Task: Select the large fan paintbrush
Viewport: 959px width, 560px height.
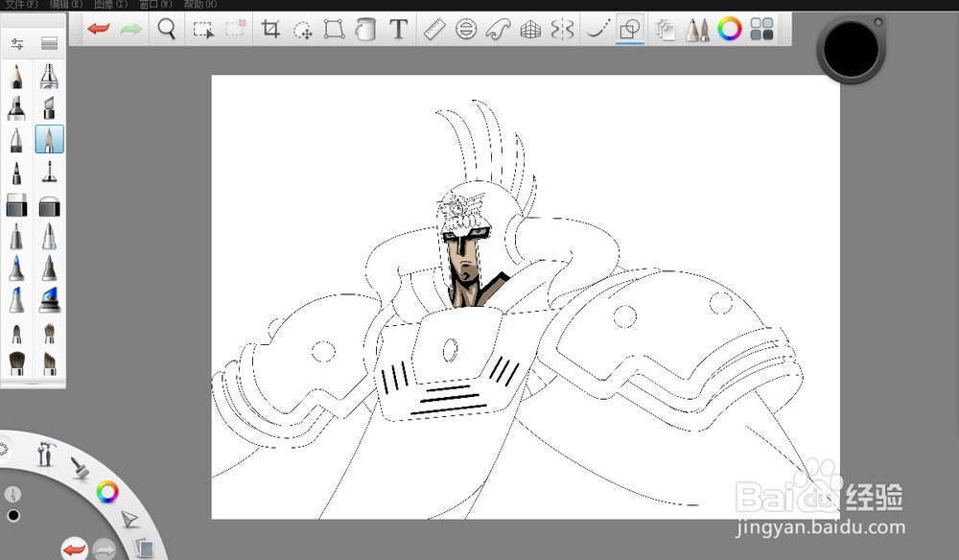Action: point(16,362)
